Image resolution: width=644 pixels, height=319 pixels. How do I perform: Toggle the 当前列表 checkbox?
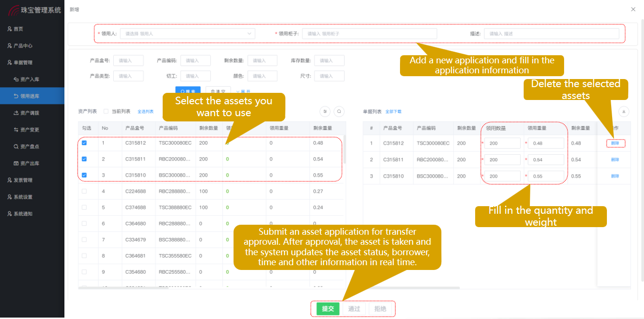click(x=106, y=111)
